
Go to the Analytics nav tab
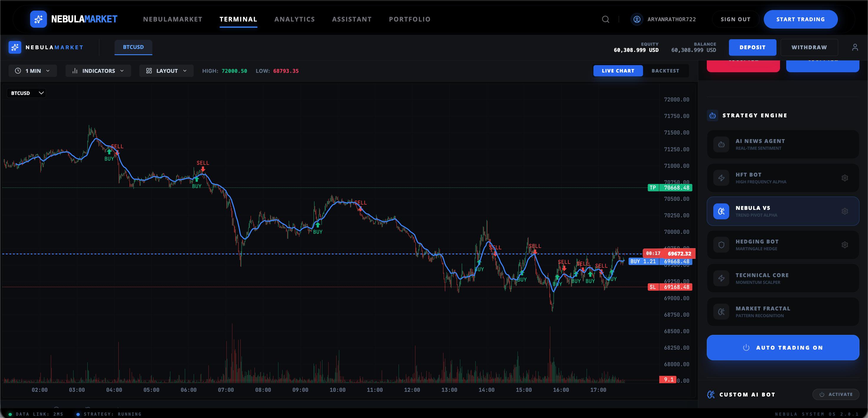(294, 19)
